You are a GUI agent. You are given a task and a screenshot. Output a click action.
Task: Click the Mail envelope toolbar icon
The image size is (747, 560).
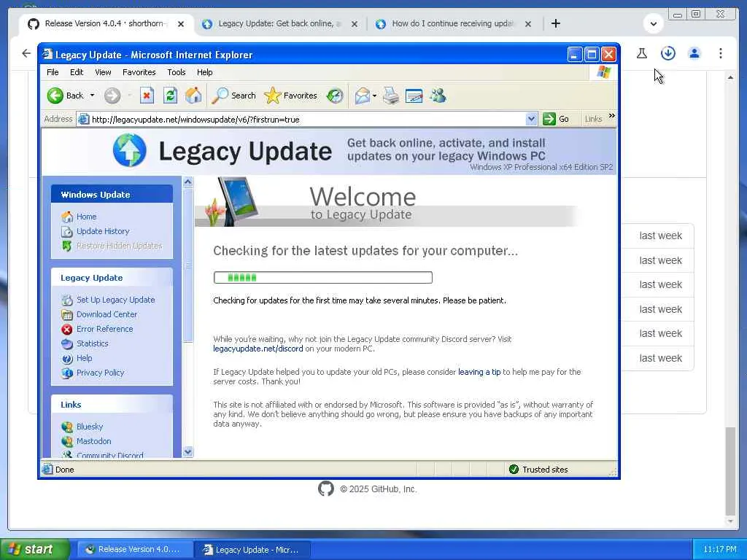[362, 96]
